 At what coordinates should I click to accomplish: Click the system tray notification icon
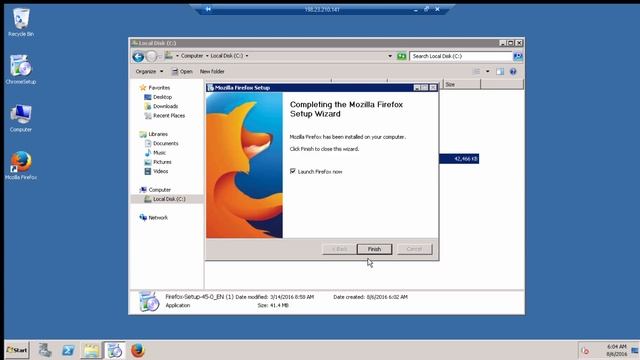(x=585, y=351)
